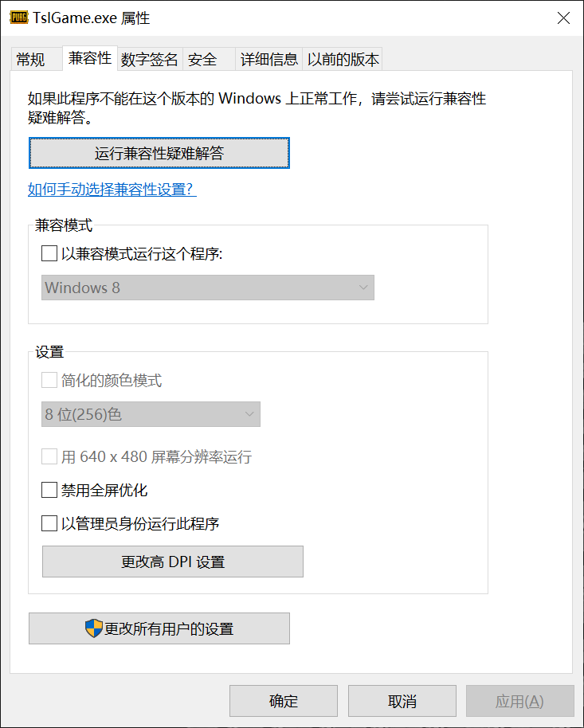Open the 数字签名 tab
Screen dimensions: 584x728
(149, 60)
